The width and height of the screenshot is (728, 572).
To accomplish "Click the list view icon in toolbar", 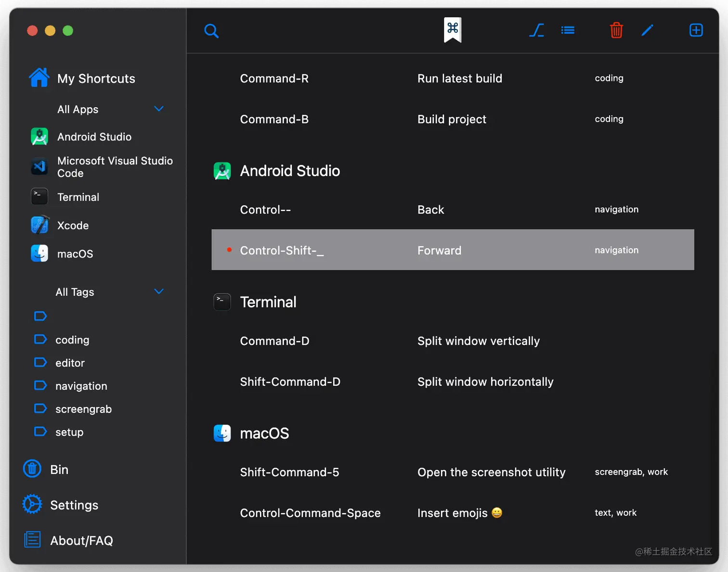I will (568, 30).
